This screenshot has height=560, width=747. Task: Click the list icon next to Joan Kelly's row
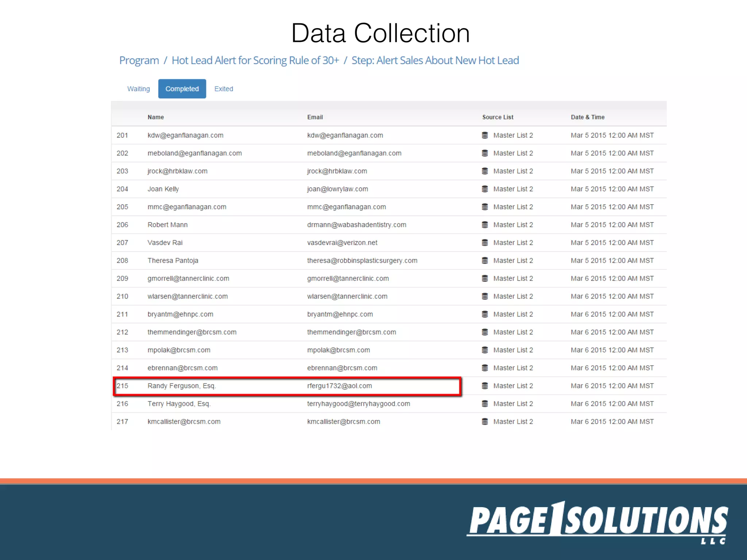tap(485, 189)
